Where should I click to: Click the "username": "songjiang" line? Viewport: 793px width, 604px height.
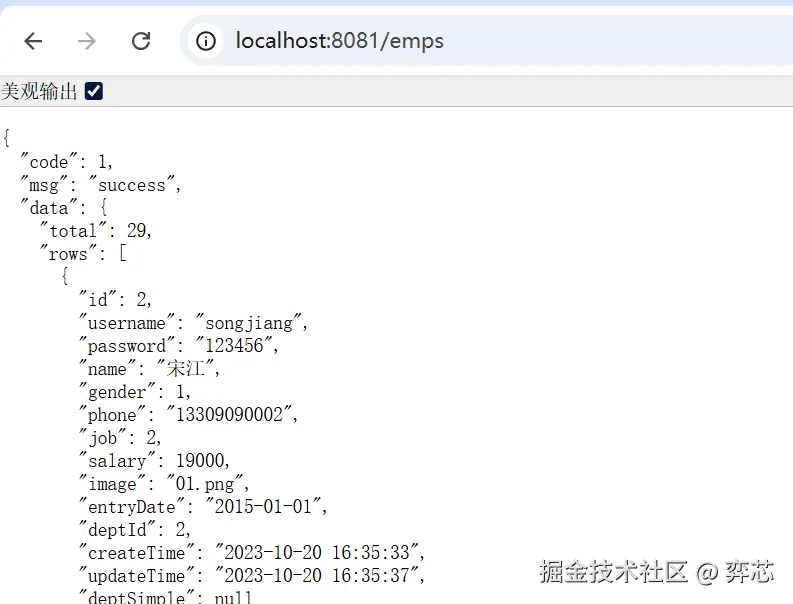[x=193, y=323]
